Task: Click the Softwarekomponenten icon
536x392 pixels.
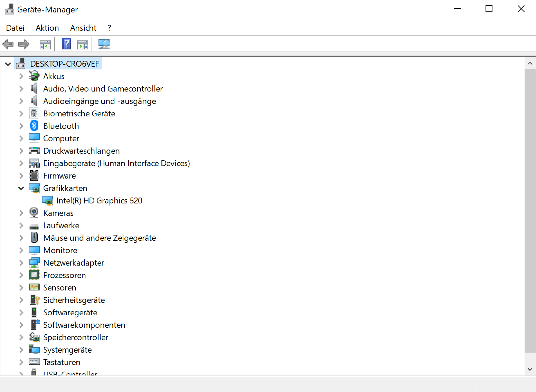Action: click(x=35, y=325)
